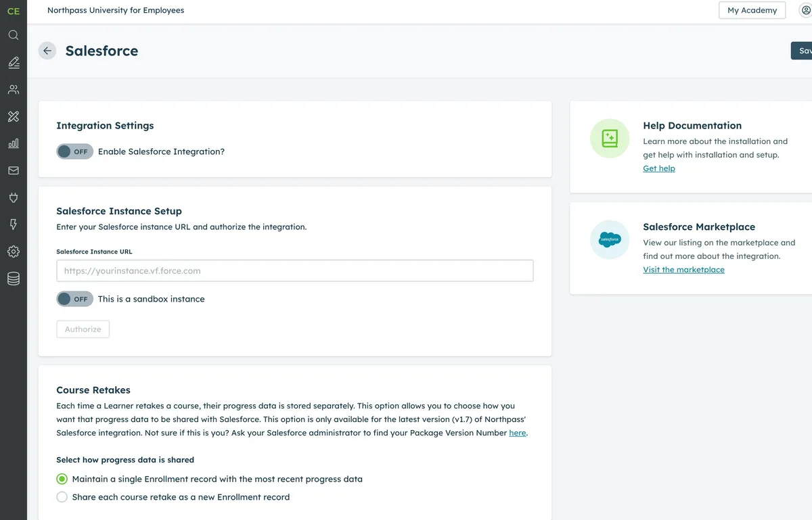Open the envelope messages sidebar icon
The image size is (812, 520).
[13, 170]
